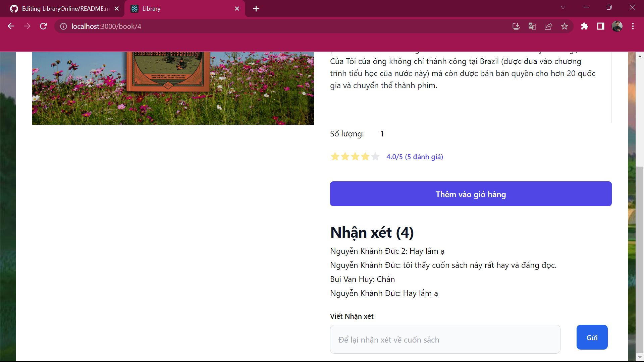Screen dimensions: 644x362
Task: Reload the Library book page
Action: 43,26
